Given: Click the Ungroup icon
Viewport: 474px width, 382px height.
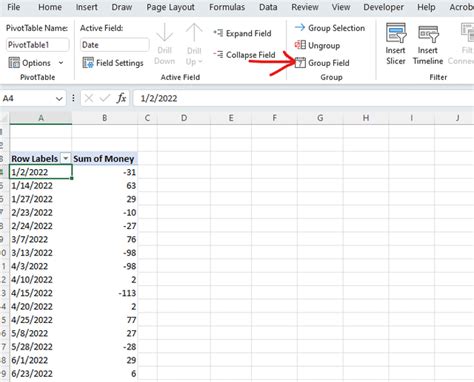Looking at the screenshot, I should click(300, 45).
